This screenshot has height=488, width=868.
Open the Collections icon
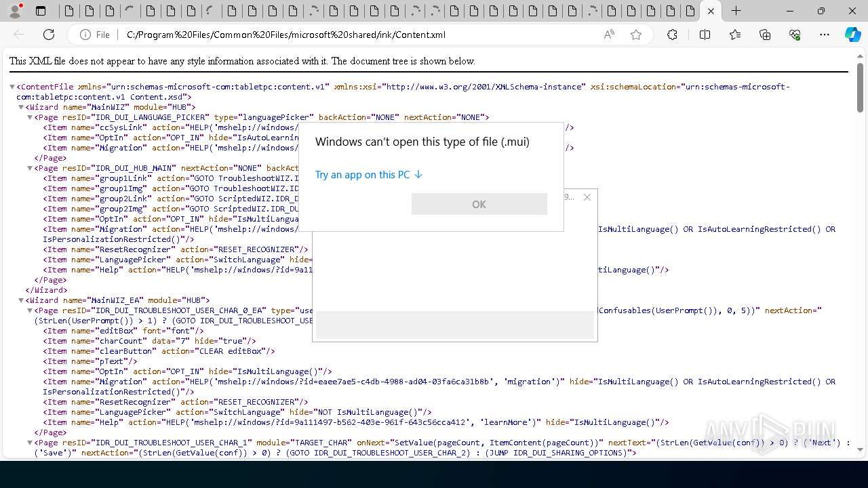[765, 35]
